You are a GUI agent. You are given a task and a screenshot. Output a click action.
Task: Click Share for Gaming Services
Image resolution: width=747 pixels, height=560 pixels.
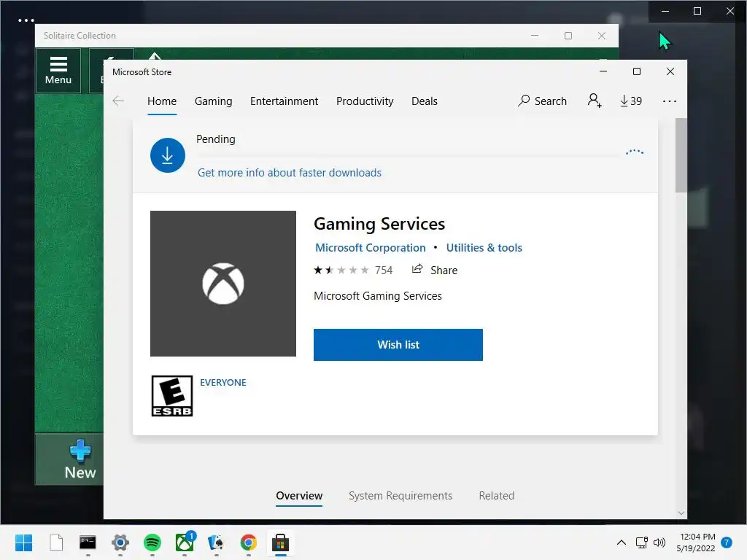(435, 270)
